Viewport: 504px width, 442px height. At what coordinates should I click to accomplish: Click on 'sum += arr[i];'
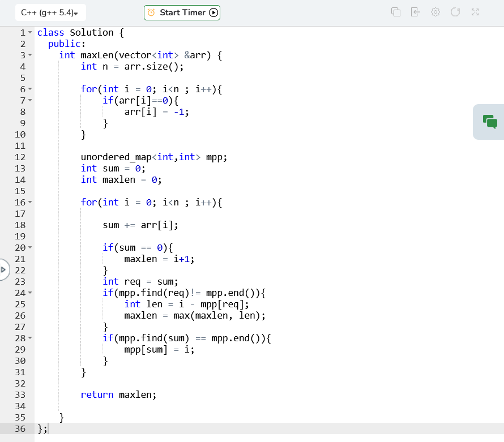coord(140,225)
